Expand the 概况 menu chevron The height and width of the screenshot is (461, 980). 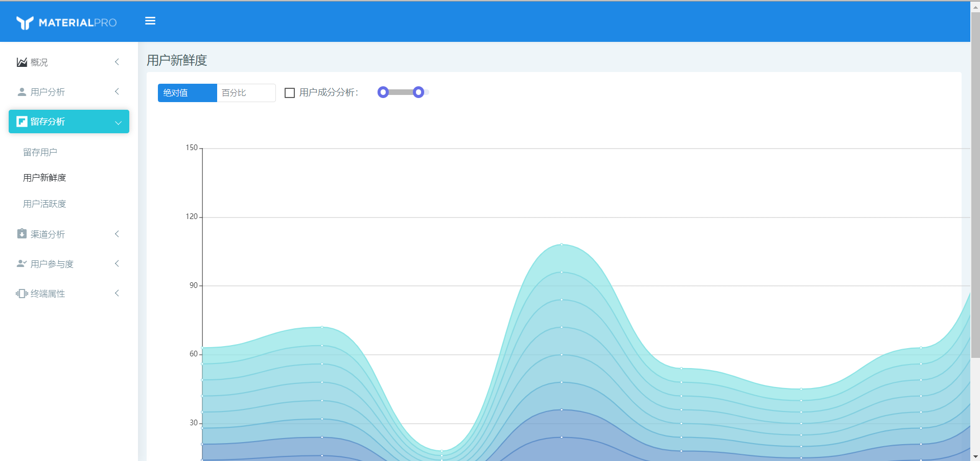click(x=117, y=62)
